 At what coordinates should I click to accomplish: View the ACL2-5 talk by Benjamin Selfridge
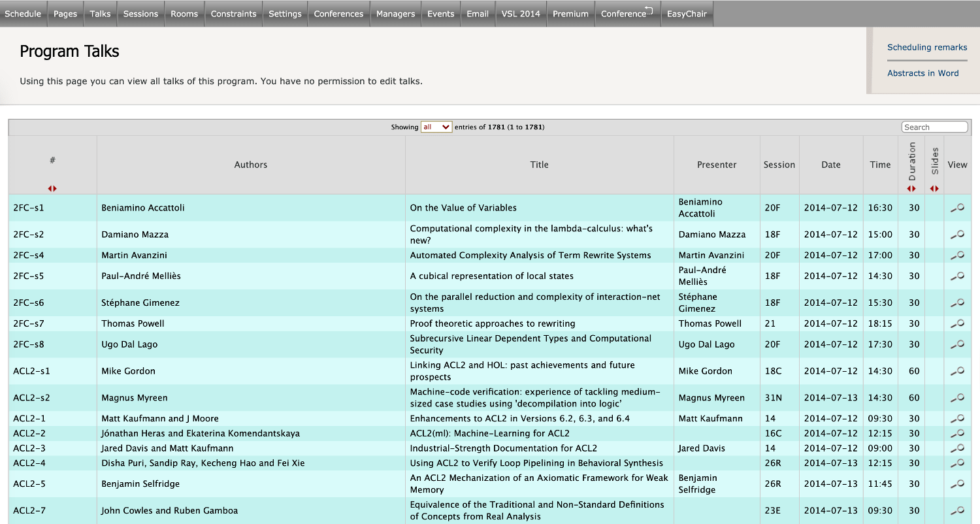point(957,484)
